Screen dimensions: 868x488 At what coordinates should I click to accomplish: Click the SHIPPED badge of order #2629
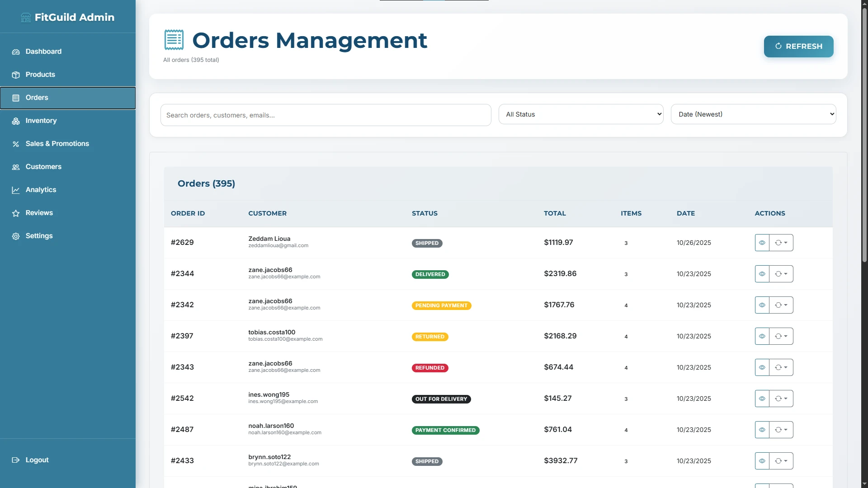(427, 243)
